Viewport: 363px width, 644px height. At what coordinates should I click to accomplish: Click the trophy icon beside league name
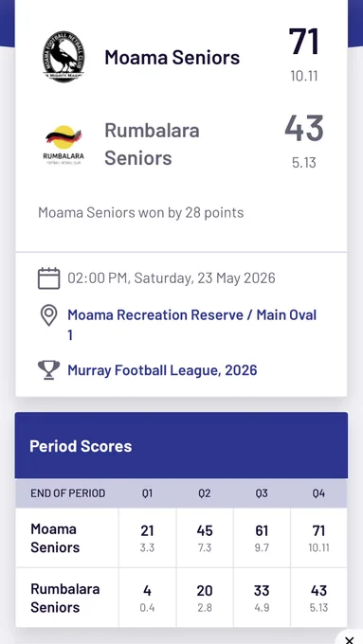(x=49, y=370)
